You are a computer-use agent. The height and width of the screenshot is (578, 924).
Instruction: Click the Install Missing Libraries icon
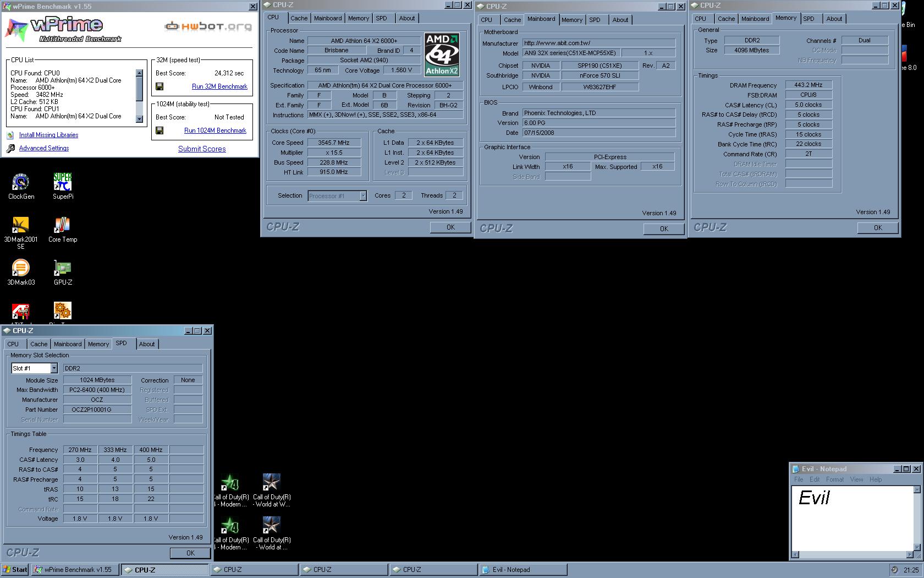pos(10,135)
